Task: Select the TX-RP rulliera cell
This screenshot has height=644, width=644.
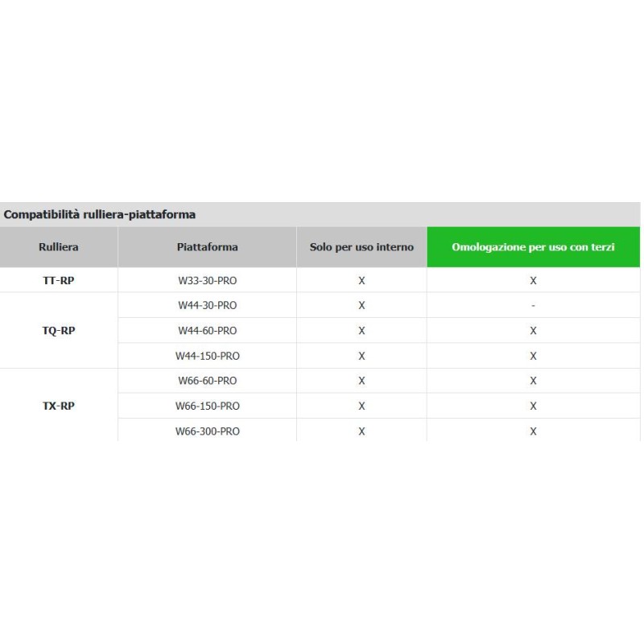Action: 59,406
